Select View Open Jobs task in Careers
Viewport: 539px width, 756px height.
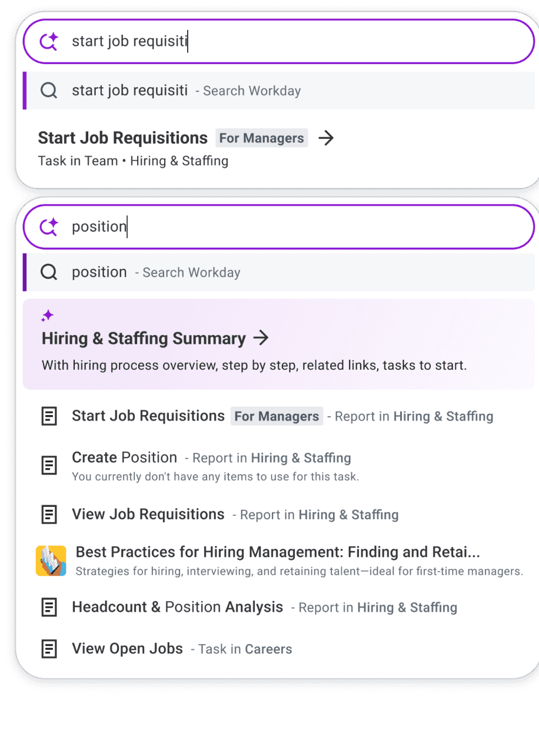tap(127, 649)
